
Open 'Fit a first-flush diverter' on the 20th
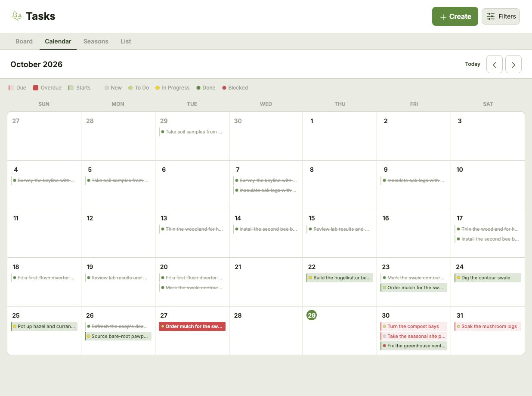pyautogui.click(x=192, y=278)
